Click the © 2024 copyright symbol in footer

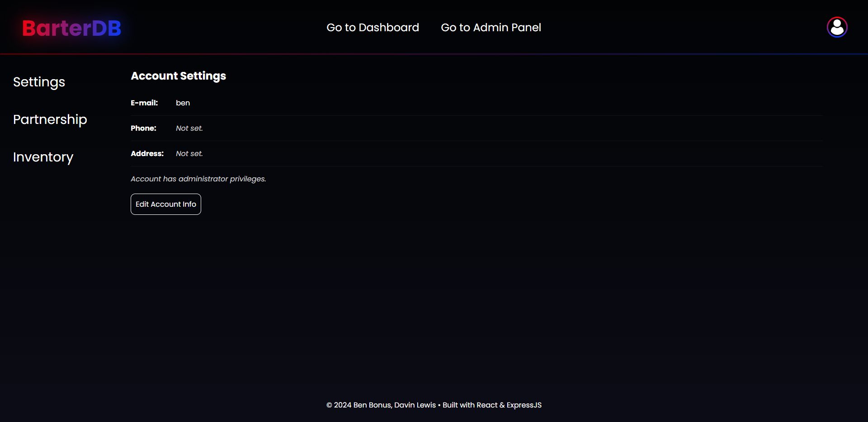pos(329,405)
